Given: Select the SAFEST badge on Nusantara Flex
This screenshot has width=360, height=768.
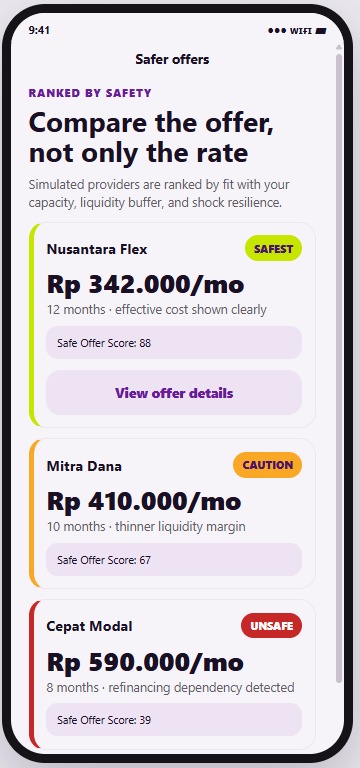Looking at the screenshot, I should tap(273, 249).
